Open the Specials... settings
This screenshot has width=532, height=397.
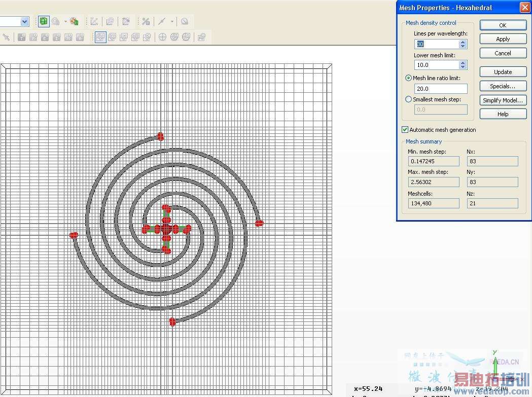503,86
